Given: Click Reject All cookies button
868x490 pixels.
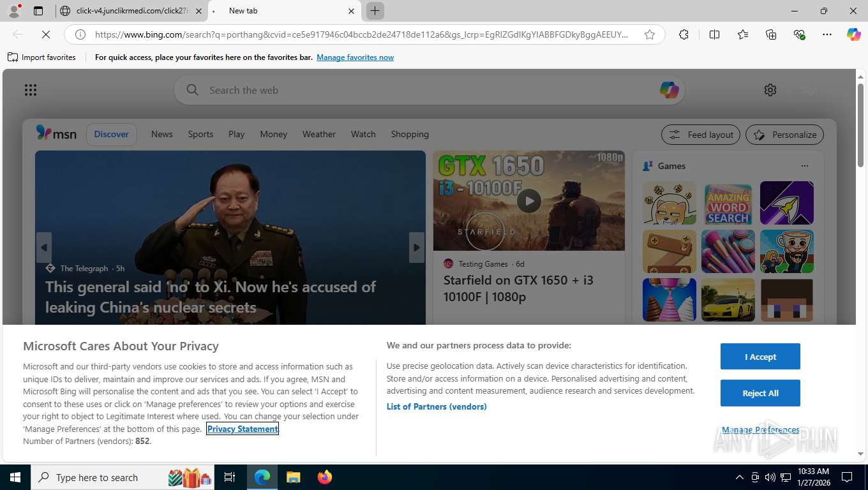Looking at the screenshot, I should tap(760, 393).
